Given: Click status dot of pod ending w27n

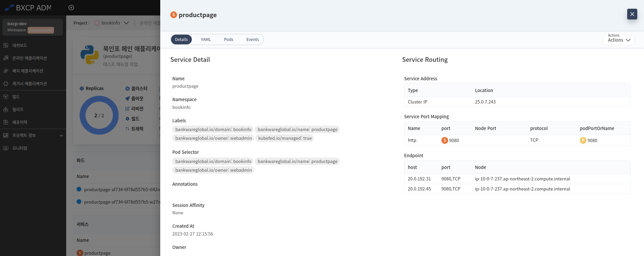Looking at the screenshot, I should click(x=79, y=202).
